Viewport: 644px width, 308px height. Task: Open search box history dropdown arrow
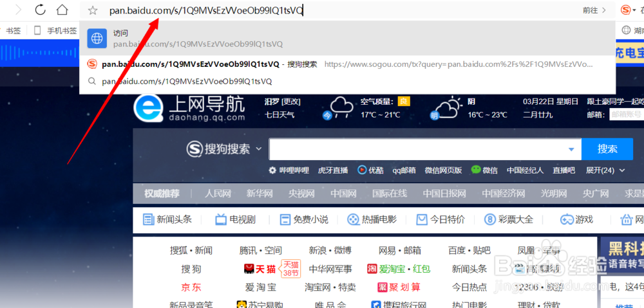click(x=571, y=150)
